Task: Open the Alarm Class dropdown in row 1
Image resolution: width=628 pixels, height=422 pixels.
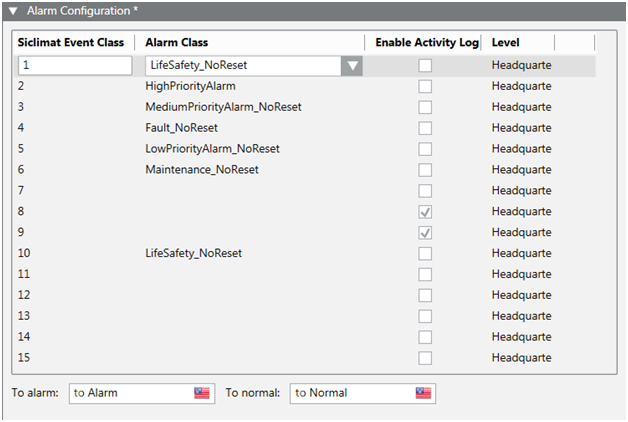Action: tap(351, 66)
